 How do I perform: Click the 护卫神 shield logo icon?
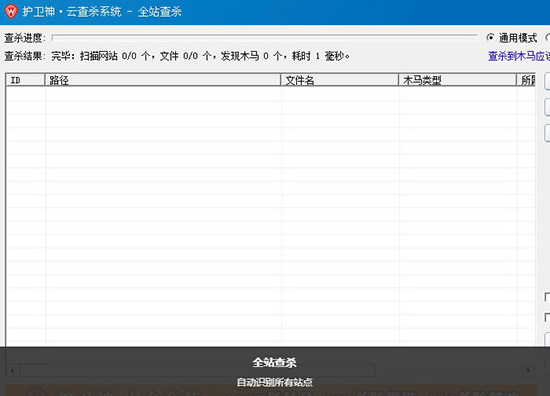[11, 11]
